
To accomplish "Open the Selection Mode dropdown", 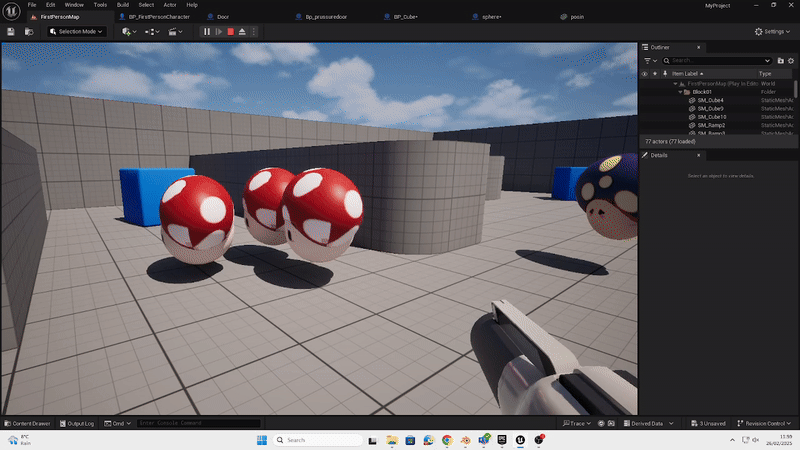I will click(77, 32).
